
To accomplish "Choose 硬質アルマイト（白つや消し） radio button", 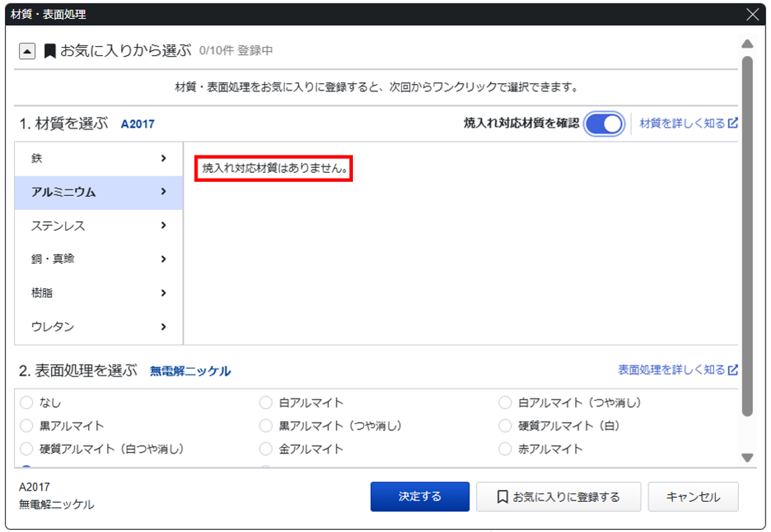I will (27, 449).
